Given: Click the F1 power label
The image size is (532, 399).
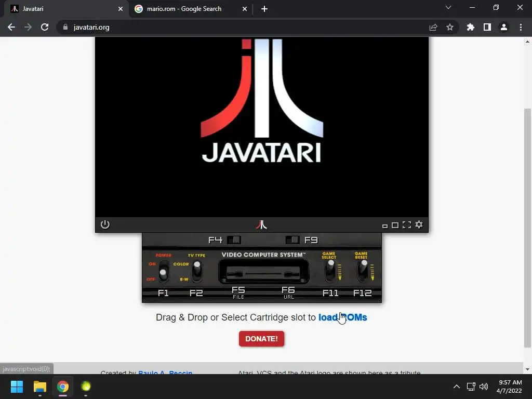Looking at the screenshot, I should click(x=163, y=293).
